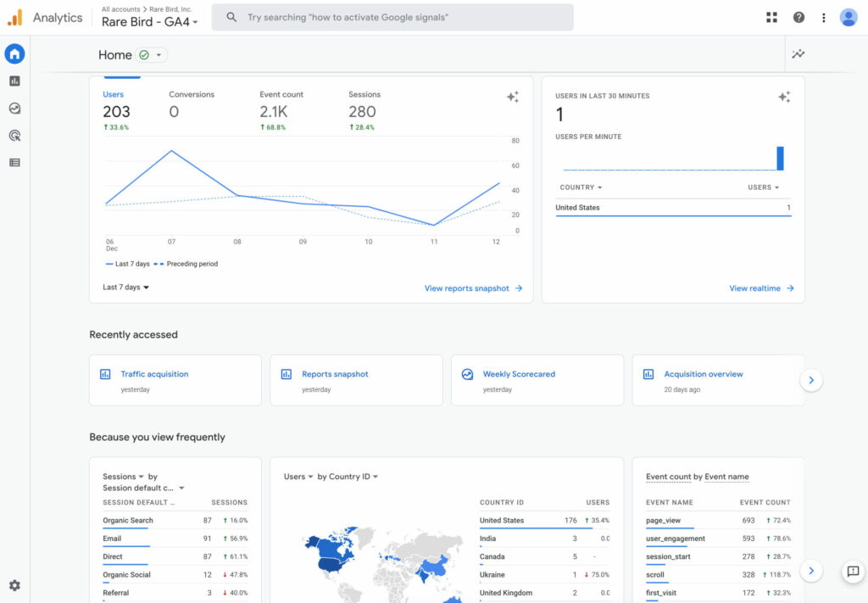Click the View realtime link
868x603 pixels.
761,288
